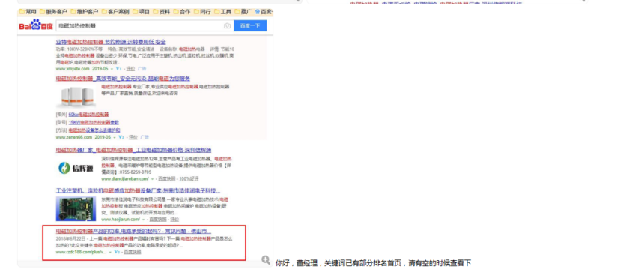Viewport: 644px width, 272px height.
Task: Open result 工业注塑机、造粒机电磁感应加热器设备厂家
Action: (138, 190)
